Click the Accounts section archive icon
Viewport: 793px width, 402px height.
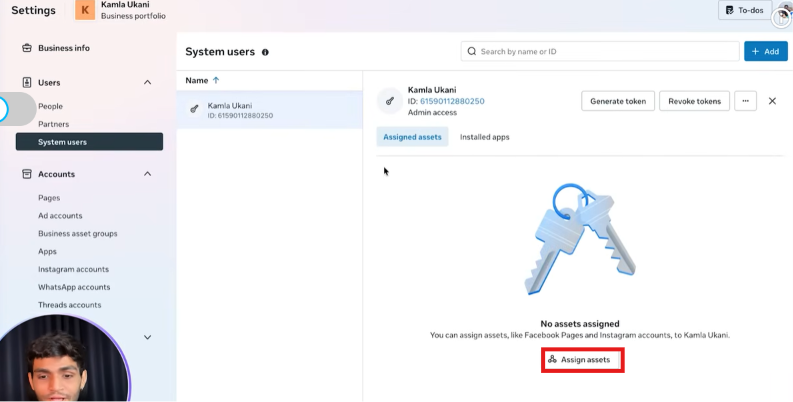26,174
